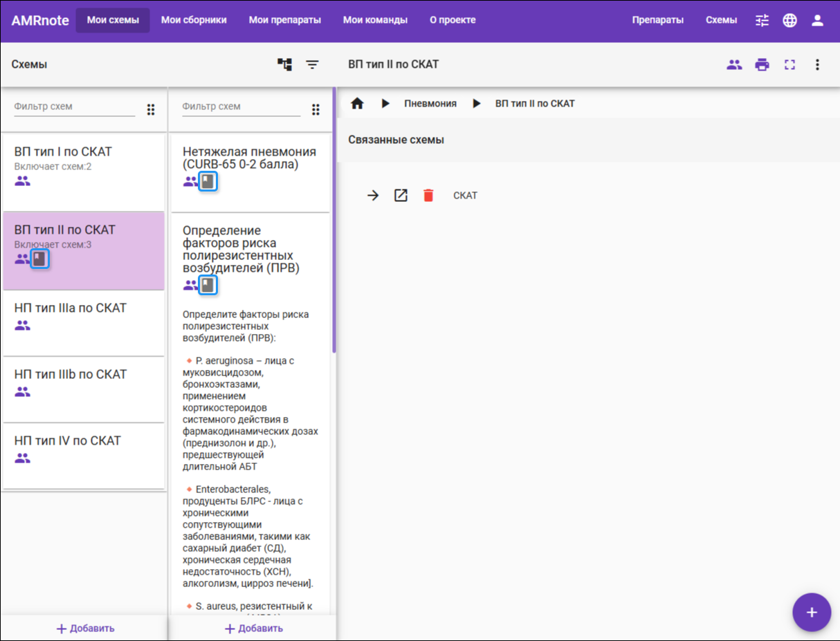Open the dots grid menu in second filter column
Image resolution: width=840 pixels, height=641 pixels.
point(316,109)
